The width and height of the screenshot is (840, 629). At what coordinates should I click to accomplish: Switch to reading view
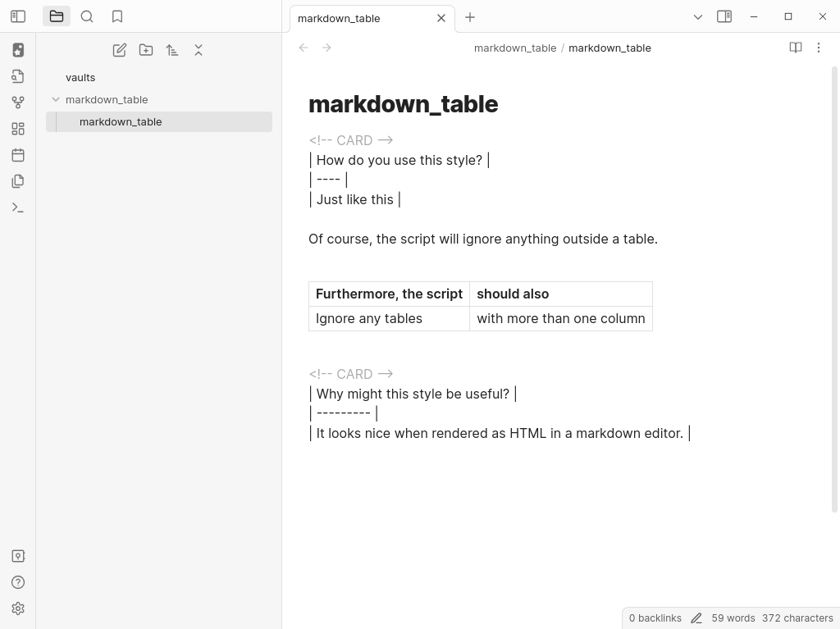pos(796,48)
